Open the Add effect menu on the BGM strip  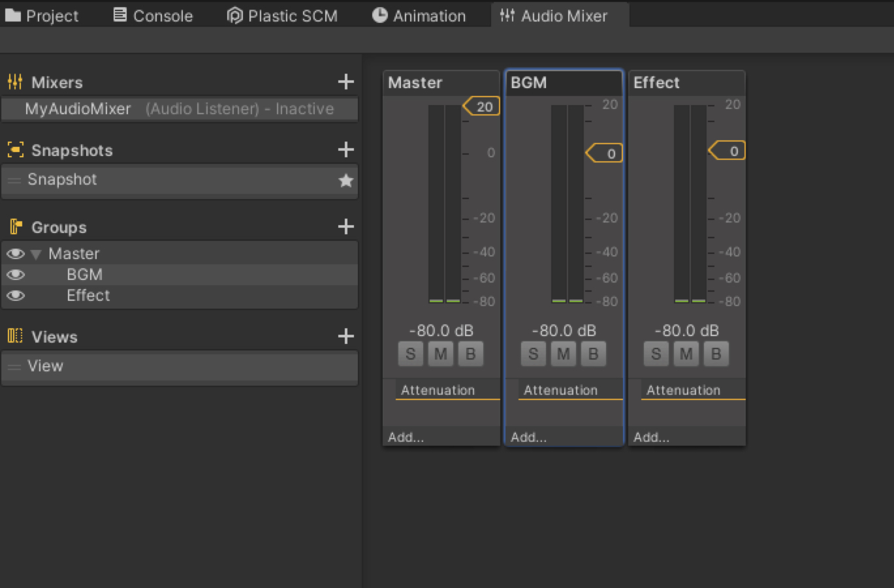point(528,437)
